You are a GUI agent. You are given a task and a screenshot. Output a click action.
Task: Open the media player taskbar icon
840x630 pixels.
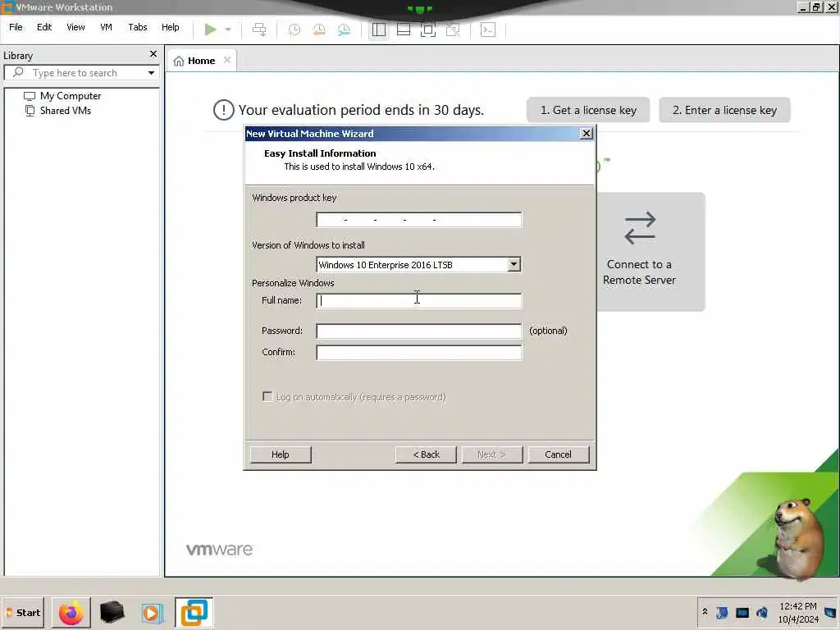tap(152, 613)
